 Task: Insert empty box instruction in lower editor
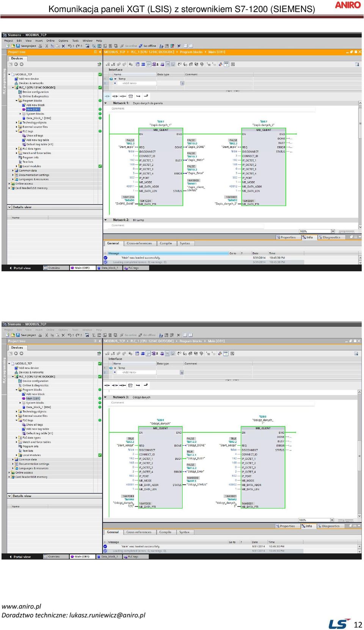(x=130, y=385)
